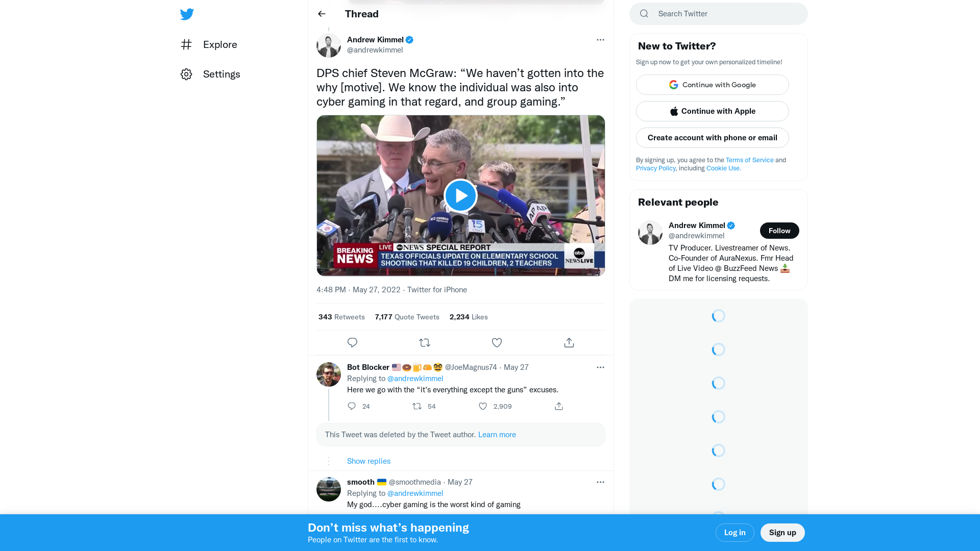
Task: Open the @JoeMagnus74 handle
Action: click(x=471, y=367)
